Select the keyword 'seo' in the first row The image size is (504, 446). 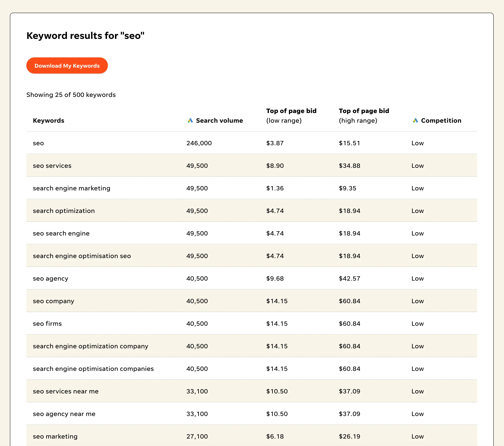[38, 143]
